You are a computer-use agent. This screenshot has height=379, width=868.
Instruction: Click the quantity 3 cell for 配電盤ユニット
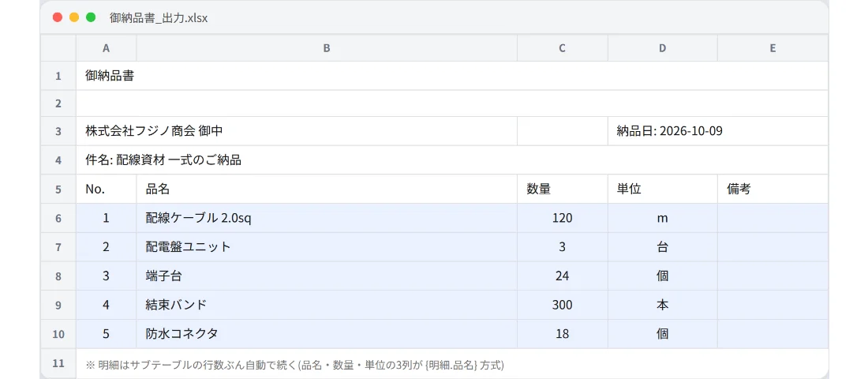(x=563, y=247)
